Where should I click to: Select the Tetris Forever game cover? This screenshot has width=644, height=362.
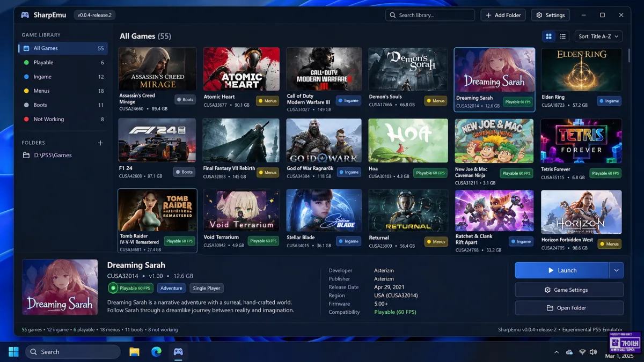click(581, 141)
